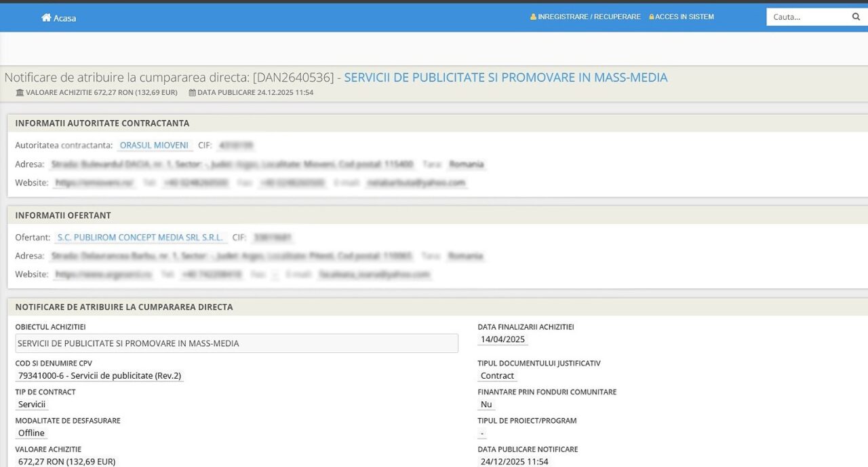Open the Acasa menu item
Image resolution: width=868 pixels, height=467 pixels.
tap(64, 18)
